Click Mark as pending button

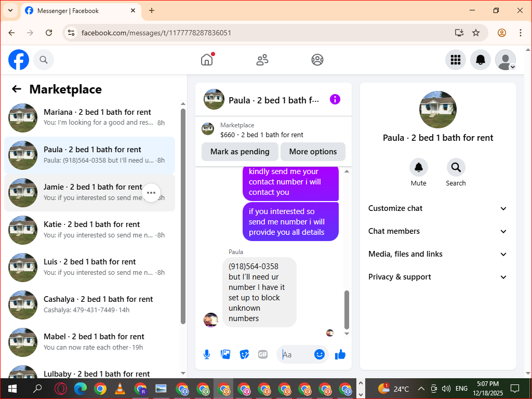tap(240, 152)
